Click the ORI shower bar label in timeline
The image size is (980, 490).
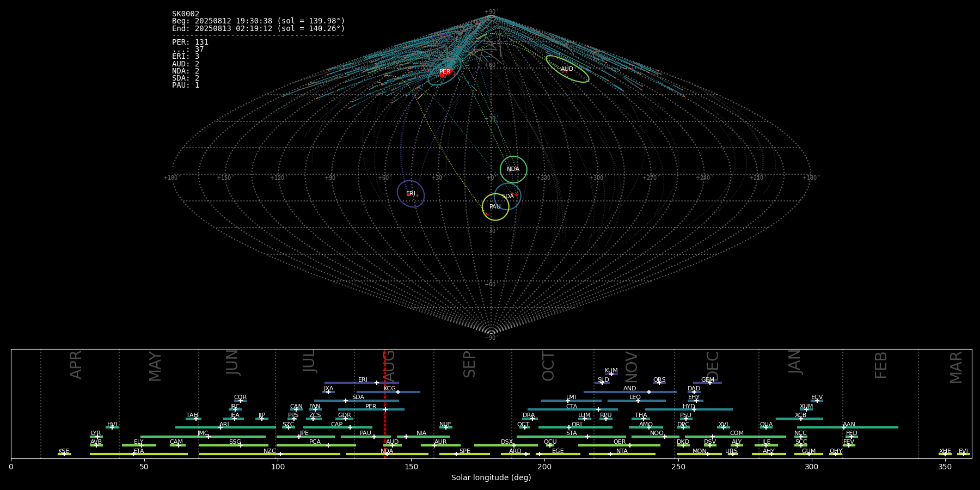pyautogui.click(x=577, y=425)
